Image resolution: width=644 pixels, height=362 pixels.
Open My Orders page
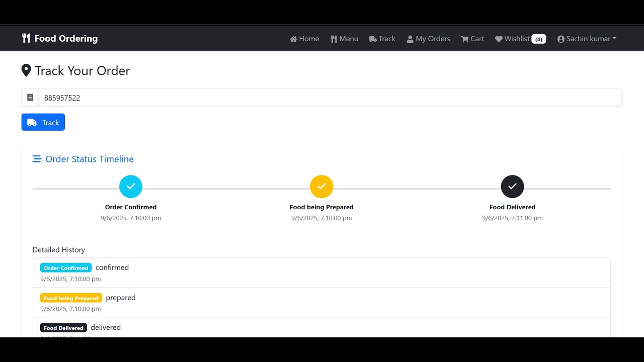click(428, 39)
